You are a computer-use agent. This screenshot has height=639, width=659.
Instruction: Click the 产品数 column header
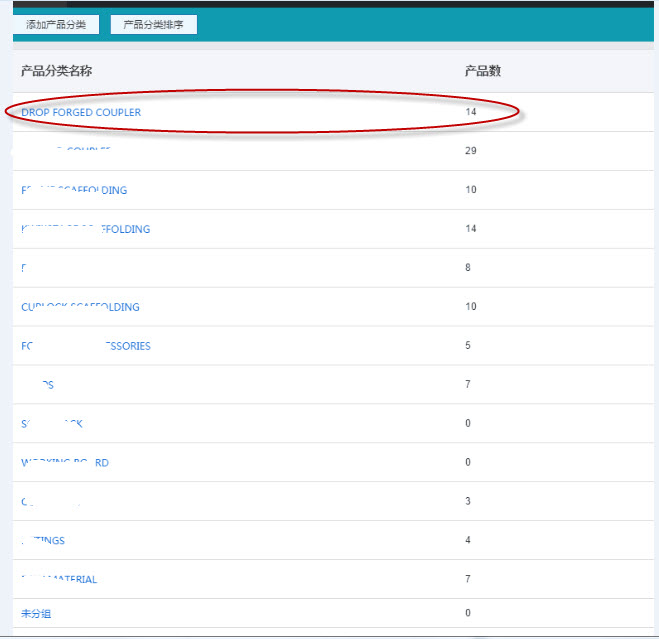point(483,71)
